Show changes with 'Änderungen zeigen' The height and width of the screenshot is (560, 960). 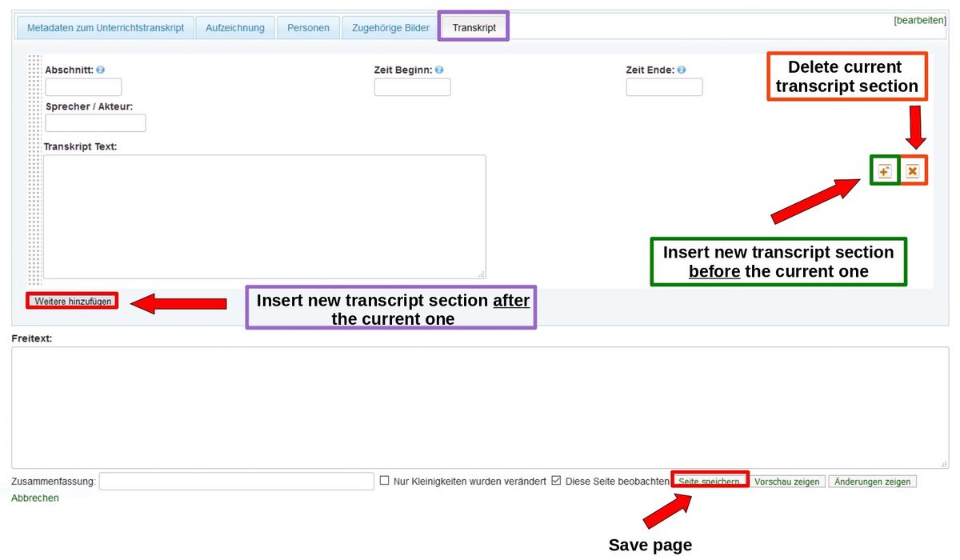click(872, 482)
